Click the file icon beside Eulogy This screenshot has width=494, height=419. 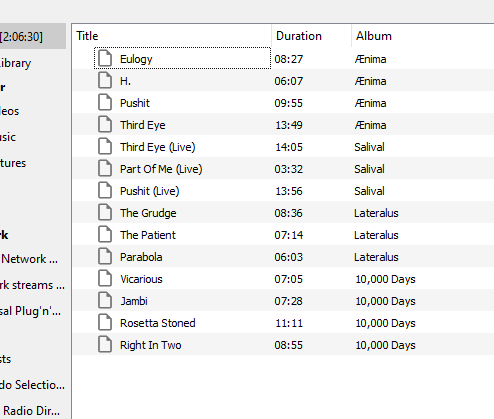[105, 59]
